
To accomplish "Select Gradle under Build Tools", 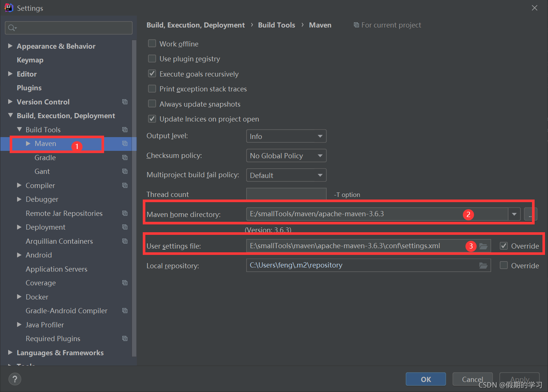I will pyautogui.click(x=45, y=158).
